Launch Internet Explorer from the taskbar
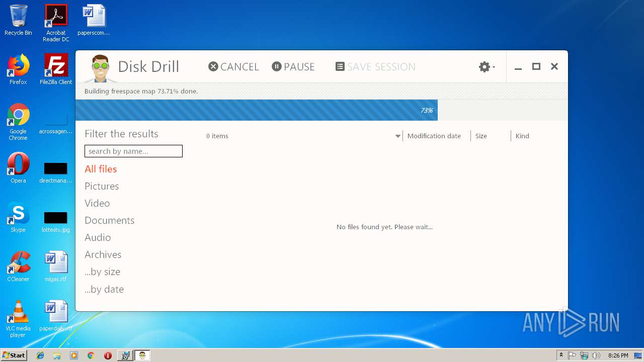644x362 pixels. click(x=40, y=355)
